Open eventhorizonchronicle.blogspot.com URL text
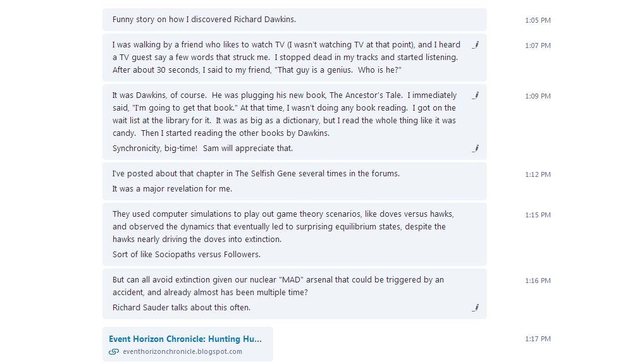This screenshot has width=621, height=364. click(182, 352)
